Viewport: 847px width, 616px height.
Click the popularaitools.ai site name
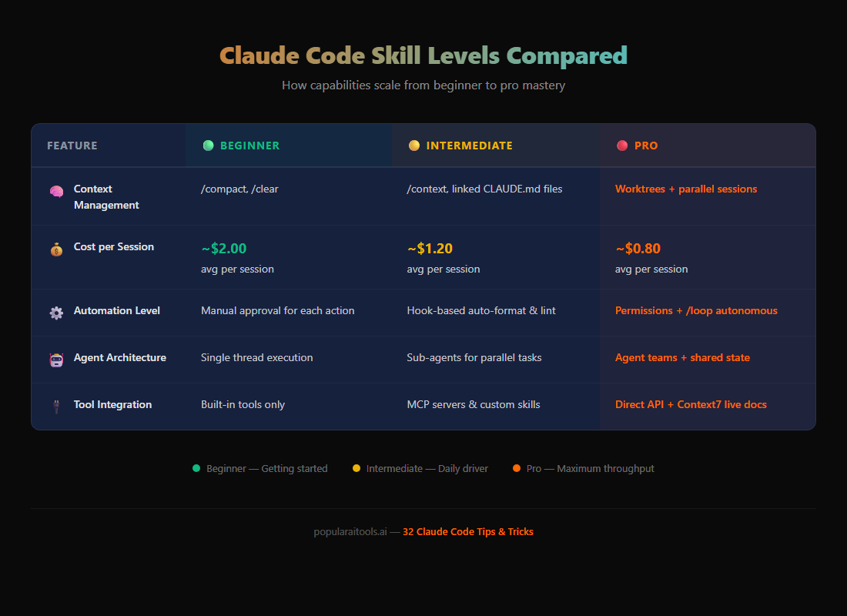click(x=350, y=531)
